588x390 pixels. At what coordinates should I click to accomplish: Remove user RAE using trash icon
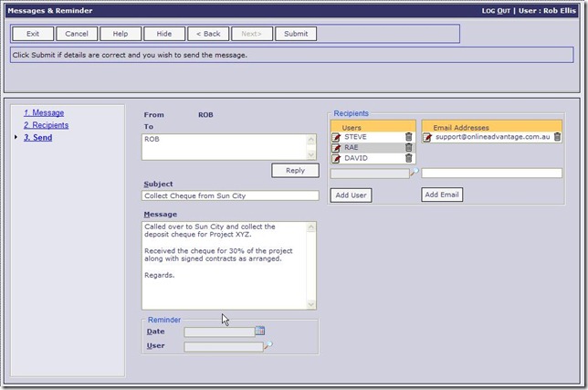pos(408,148)
